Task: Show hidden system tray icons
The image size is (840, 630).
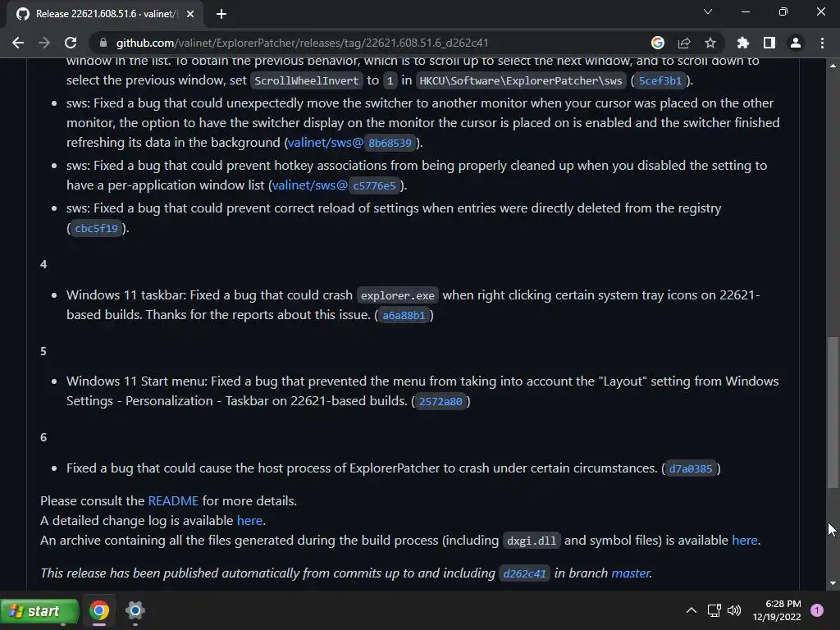Action: coord(692,610)
